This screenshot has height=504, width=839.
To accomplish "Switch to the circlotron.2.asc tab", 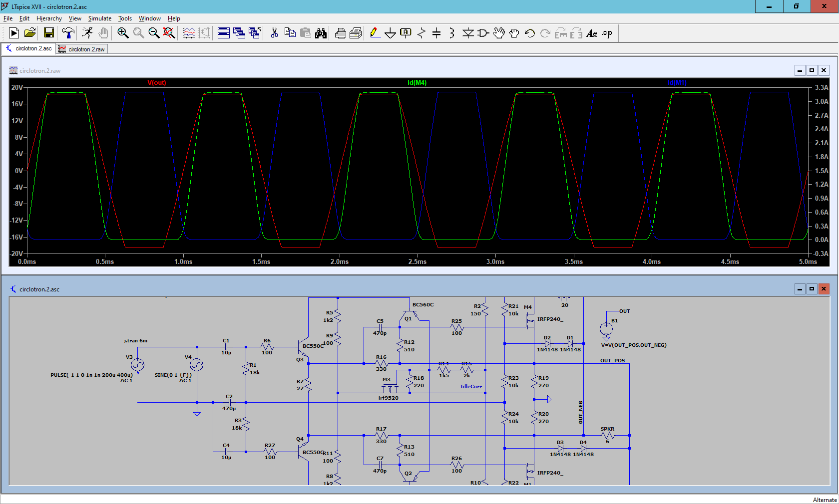I will click(29, 48).
